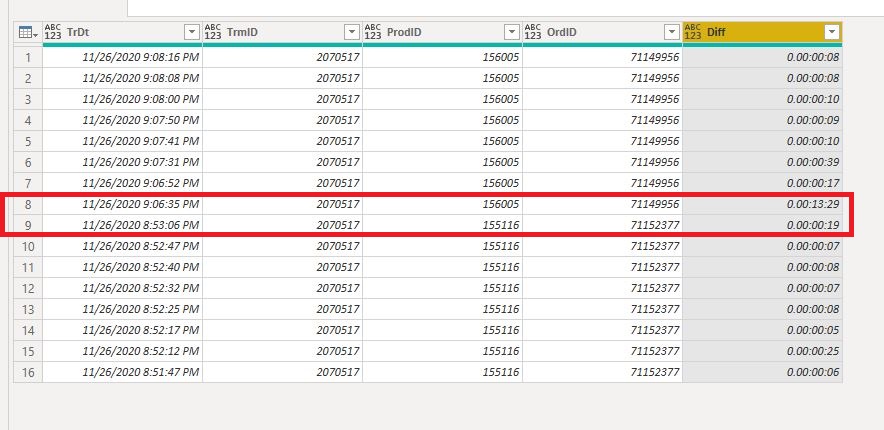Click cell 11/26/2020 9:08:16 PM
The width and height of the screenshot is (884, 430).
click(x=122, y=57)
